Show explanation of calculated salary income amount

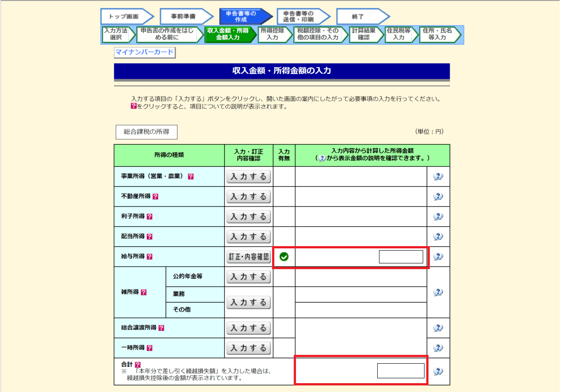[438, 256]
